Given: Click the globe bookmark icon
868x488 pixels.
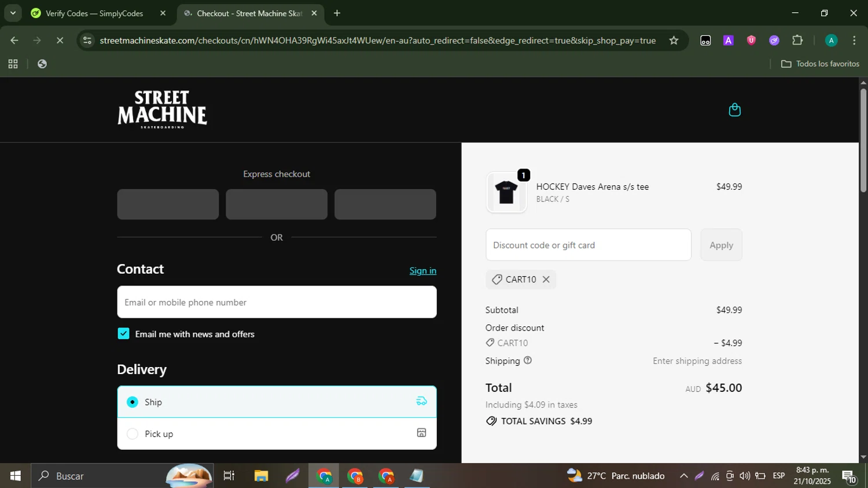Looking at the screenshot, I should point(42,64).
